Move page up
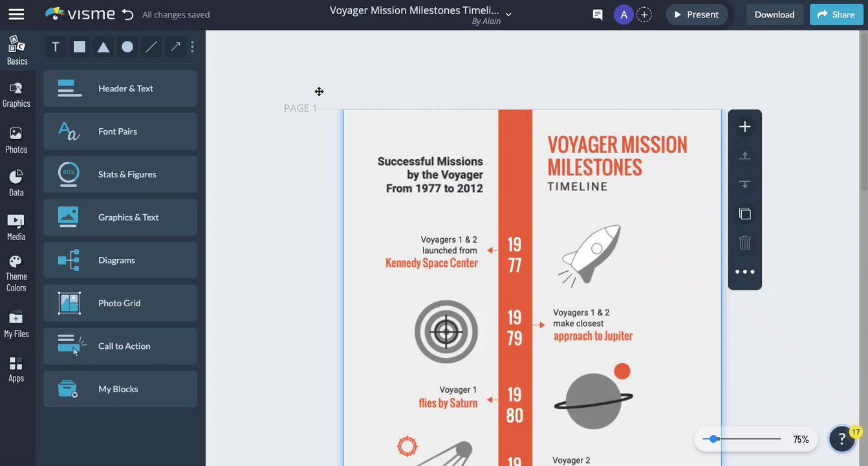Viewport: 868px width, 466px height. click(x=745, y=156)
